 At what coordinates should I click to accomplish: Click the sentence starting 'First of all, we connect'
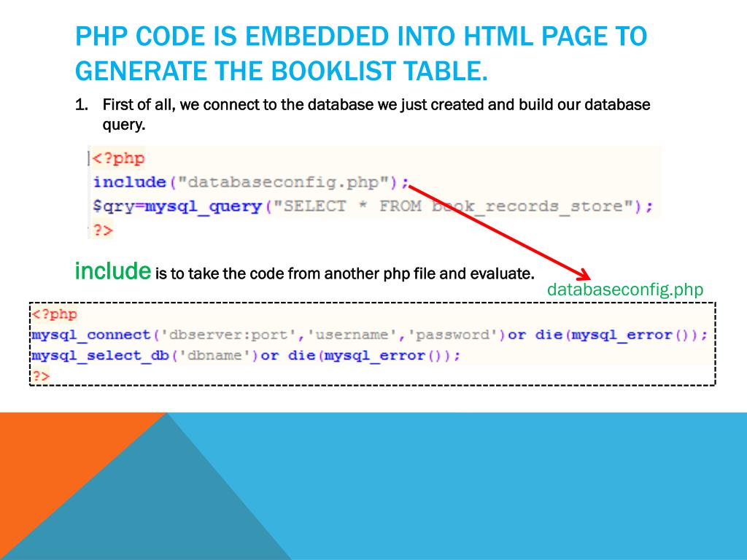pos(376,105)
